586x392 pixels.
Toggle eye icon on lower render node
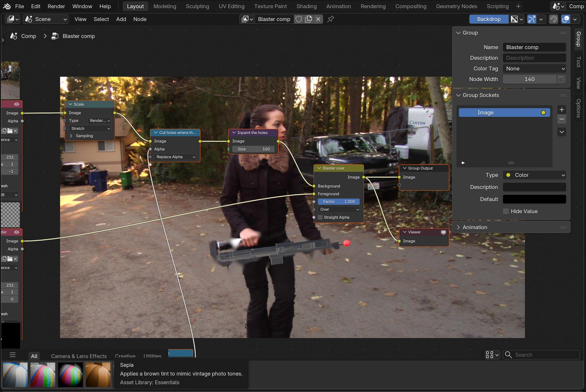16,232
